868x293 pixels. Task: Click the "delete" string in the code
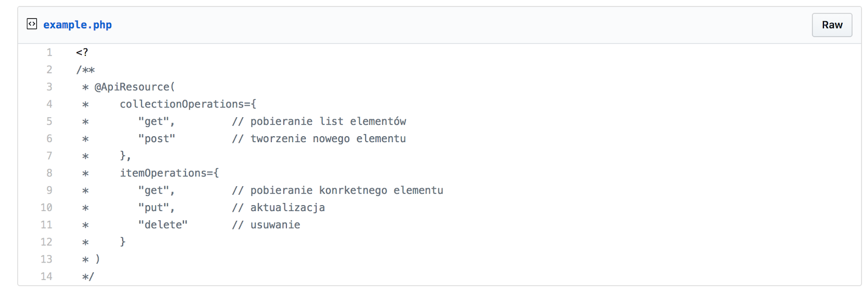point(163,225)
